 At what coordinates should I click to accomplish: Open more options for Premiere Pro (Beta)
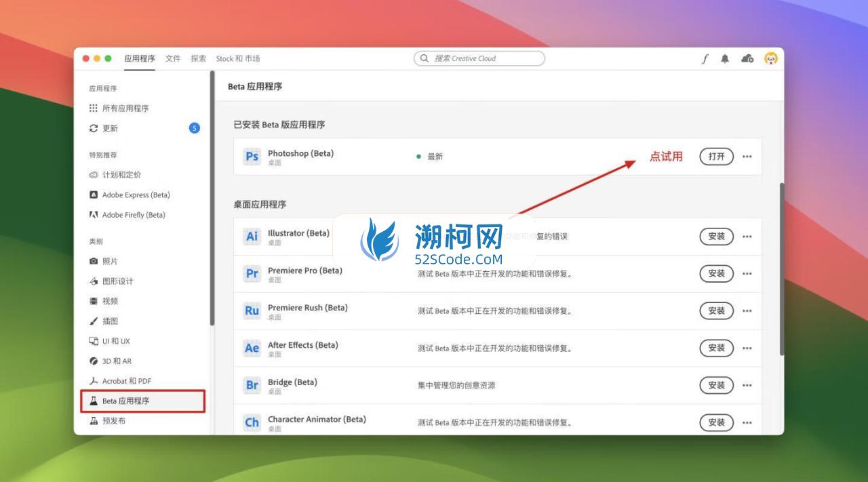click(x=747, y=274)
